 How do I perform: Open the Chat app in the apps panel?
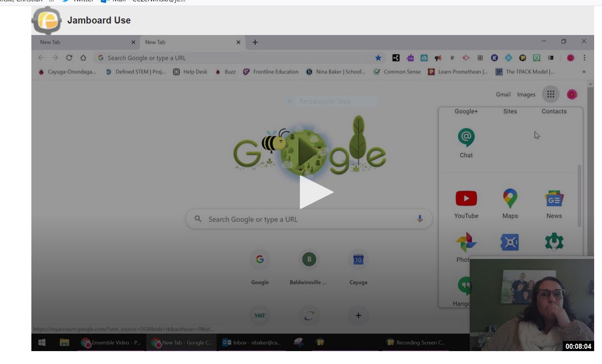click(466, 143)
